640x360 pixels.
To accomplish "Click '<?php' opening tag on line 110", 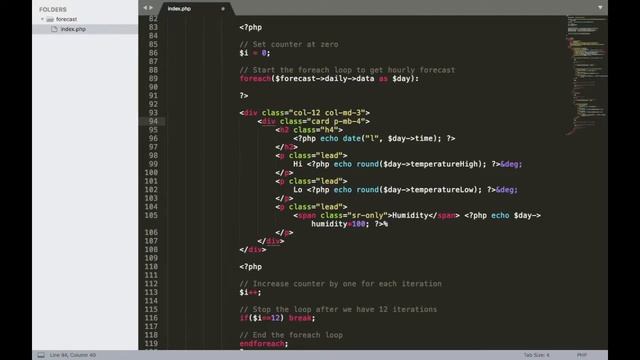I will (251, 267).
